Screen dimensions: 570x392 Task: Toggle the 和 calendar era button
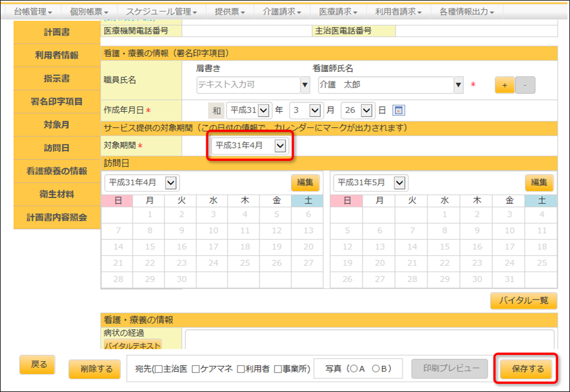217,111
